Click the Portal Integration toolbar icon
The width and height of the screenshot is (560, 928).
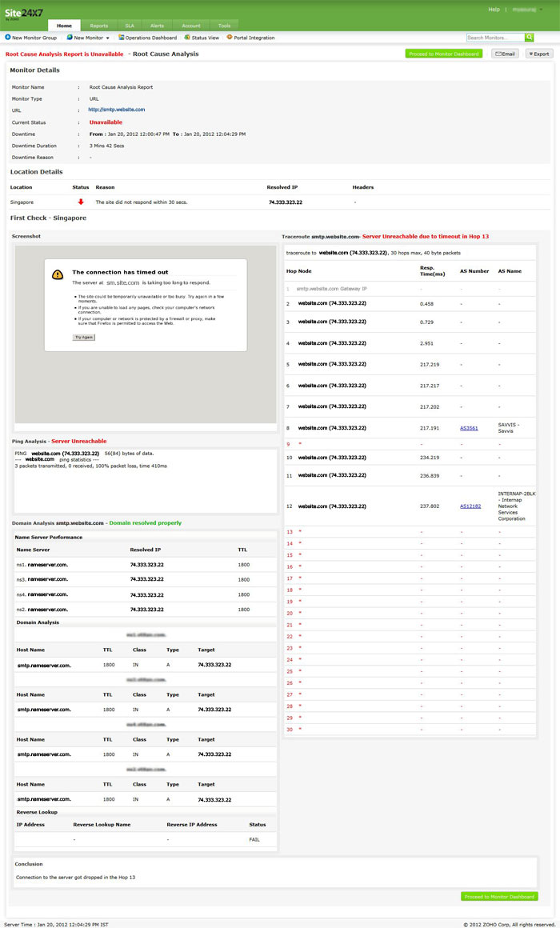coord(230,38)
